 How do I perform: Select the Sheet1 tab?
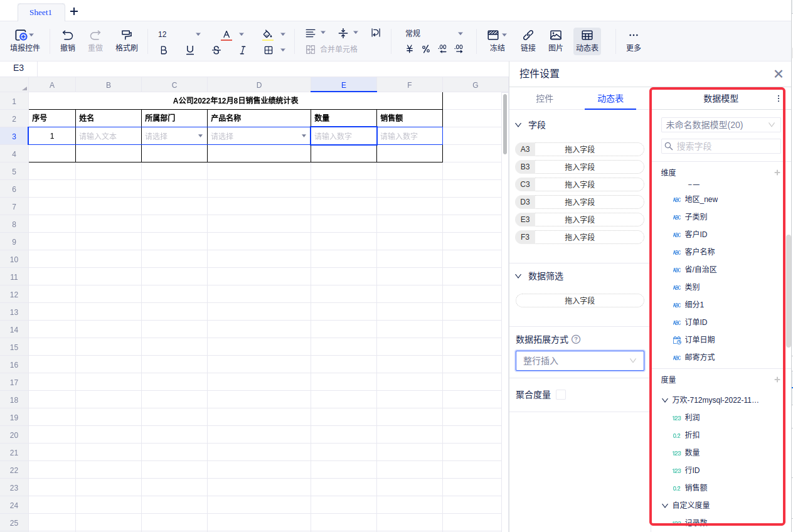click(41, 13)
